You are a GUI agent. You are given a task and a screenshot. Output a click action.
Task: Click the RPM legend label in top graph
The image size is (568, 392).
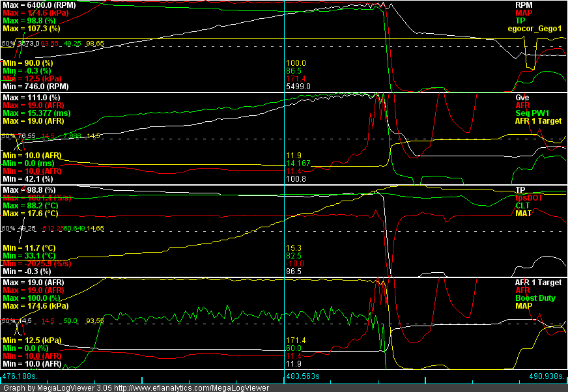(524, 5)
